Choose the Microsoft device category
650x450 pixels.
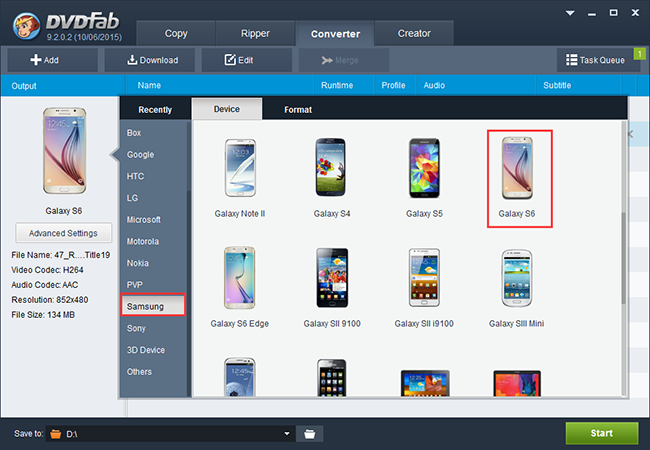153,220
